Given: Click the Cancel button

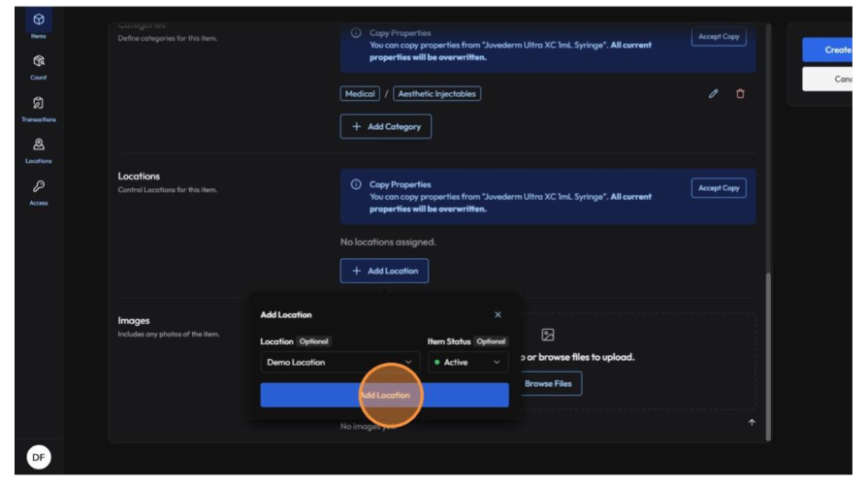Looking at the screenshot, I should [x=827, y=80].
